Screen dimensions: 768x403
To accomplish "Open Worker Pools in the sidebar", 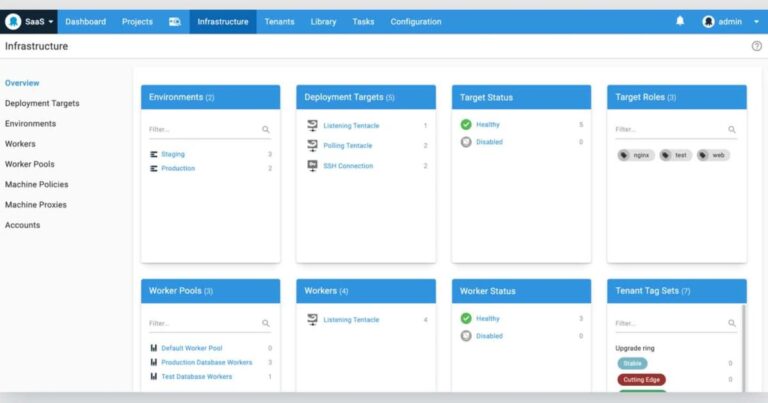I will pyautogui.click(x=29, y=164).
